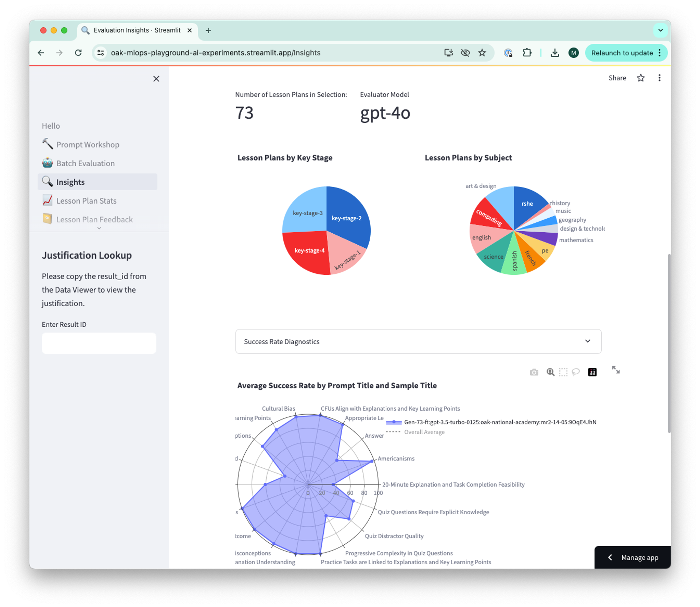Viewport: 700px width, 607px height.
Task: Activate the lasso select chart tool
Action: [x=576, y=372]
